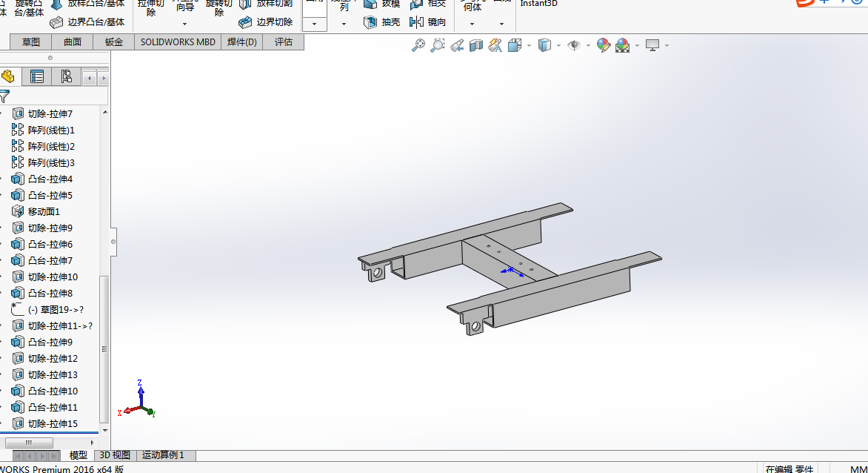Expand the View Settings dropdown arrow

pos(667,45)
